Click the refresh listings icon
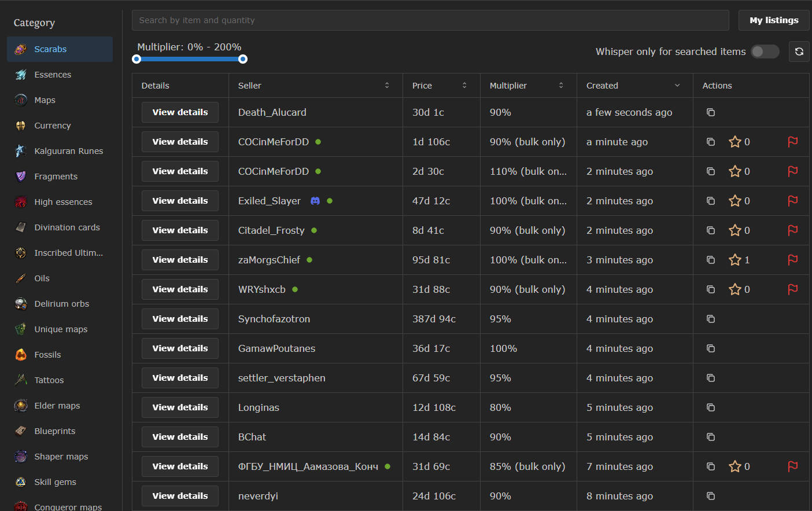812x511 pixels. (799, 52)
